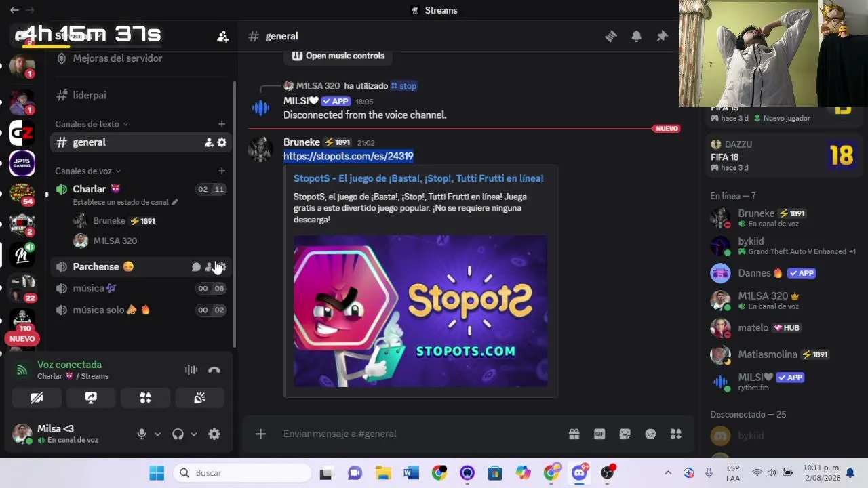Open taskbar clock and date
Viewport: 868px width, 488px height.
[821, 473]
